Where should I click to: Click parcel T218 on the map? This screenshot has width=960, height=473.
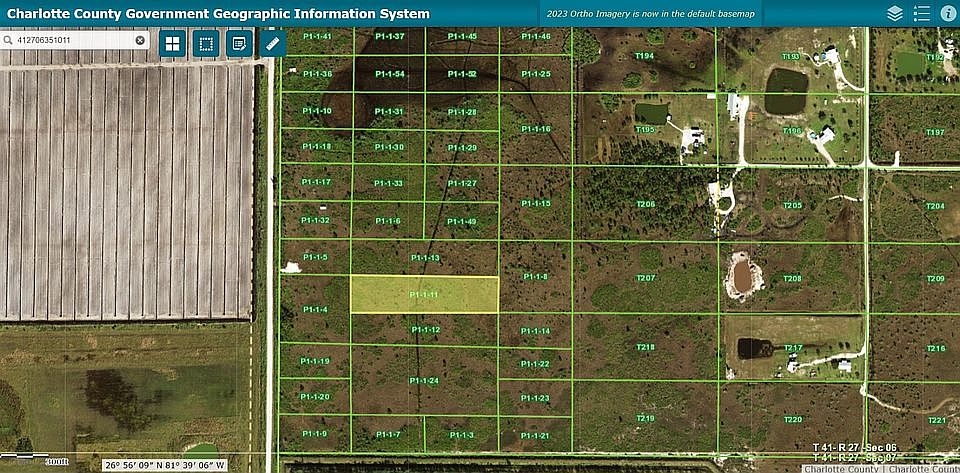[x=645, y=347]
